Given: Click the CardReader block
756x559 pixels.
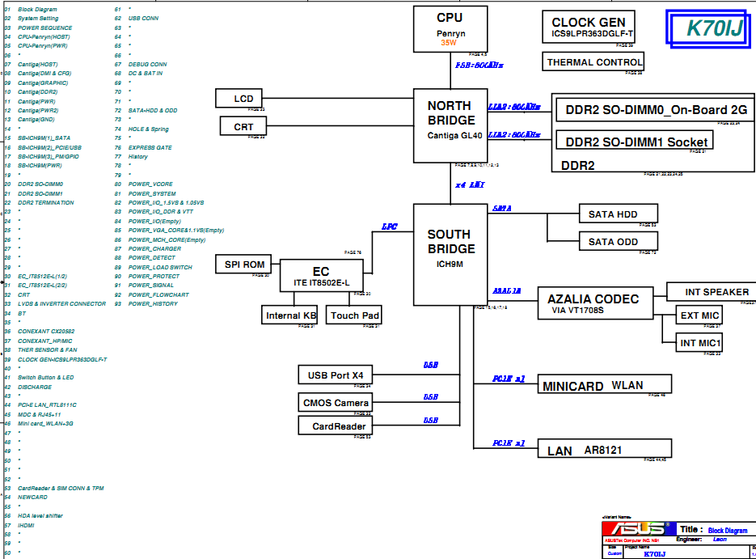Looking at the screenshot, I should coord(336,426).
